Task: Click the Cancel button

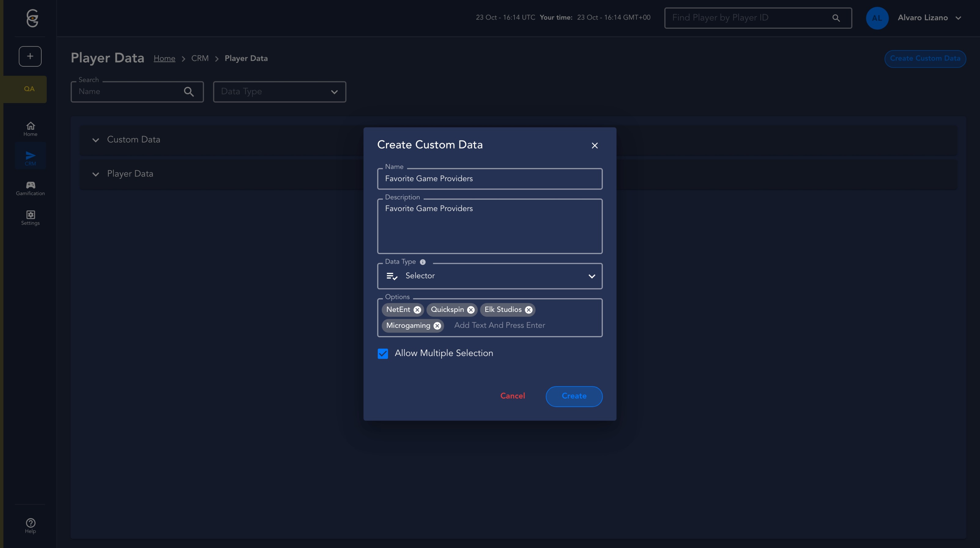Action: pyautogui.click(x=512, y=396)
